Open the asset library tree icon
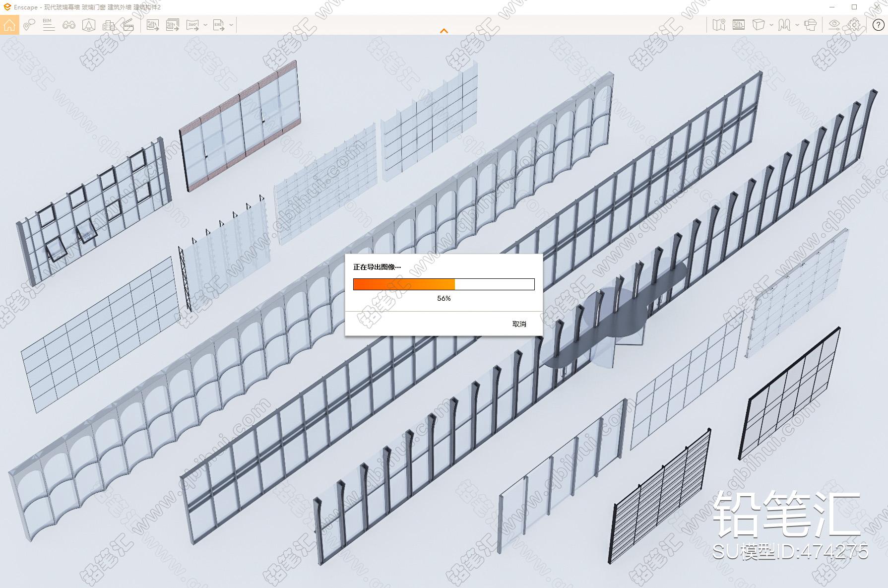Image resolution: width=888 pixels, height=588 pixels. point(89,25)
